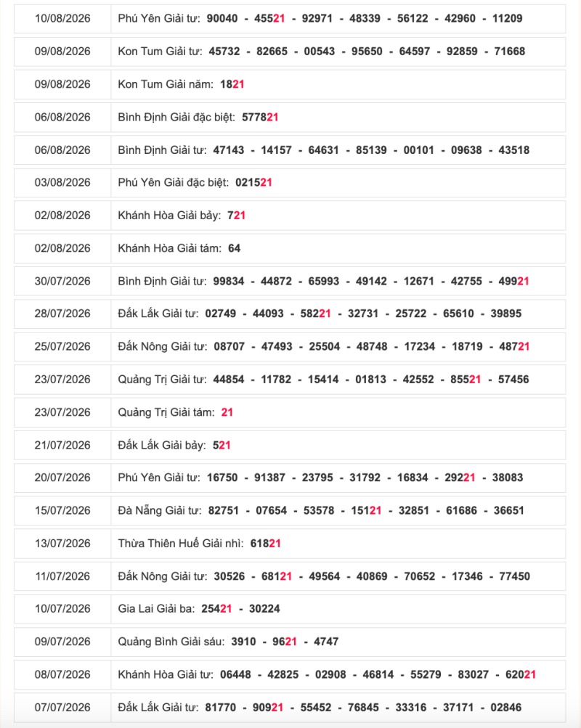581x728 pixels.
Task: Click Khánh Hòa Giải tám result 64
Action: (234, 248)
